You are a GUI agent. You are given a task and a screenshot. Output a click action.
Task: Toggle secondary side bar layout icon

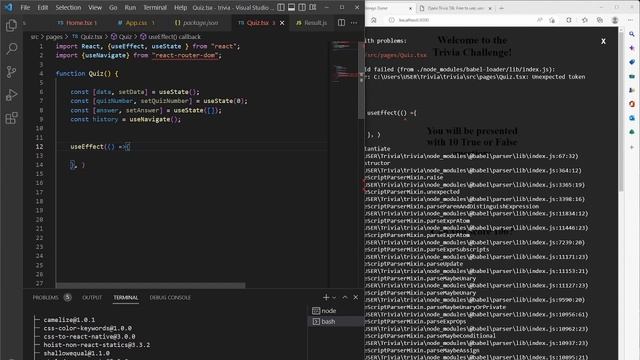coord(302,7)
